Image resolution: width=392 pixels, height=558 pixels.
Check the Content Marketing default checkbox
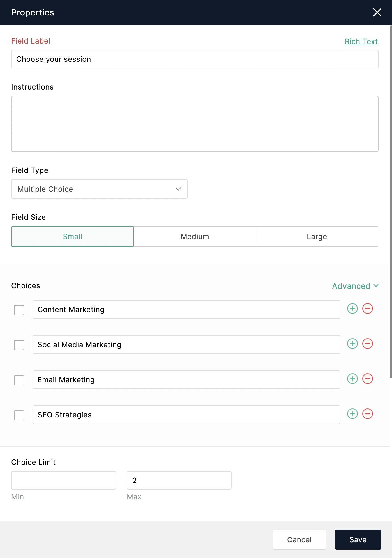(x=19, y=310)
